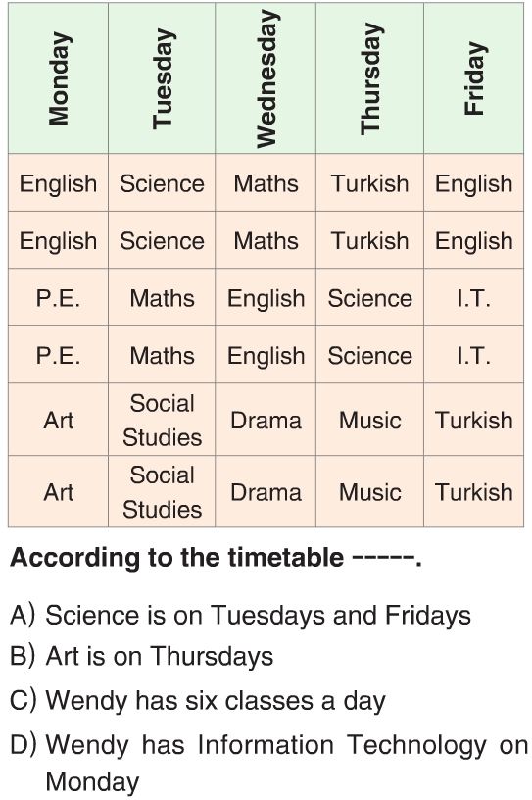The image size is (532, 800).
Task: Click the Tuesday column header
Action: pos(162,78)
